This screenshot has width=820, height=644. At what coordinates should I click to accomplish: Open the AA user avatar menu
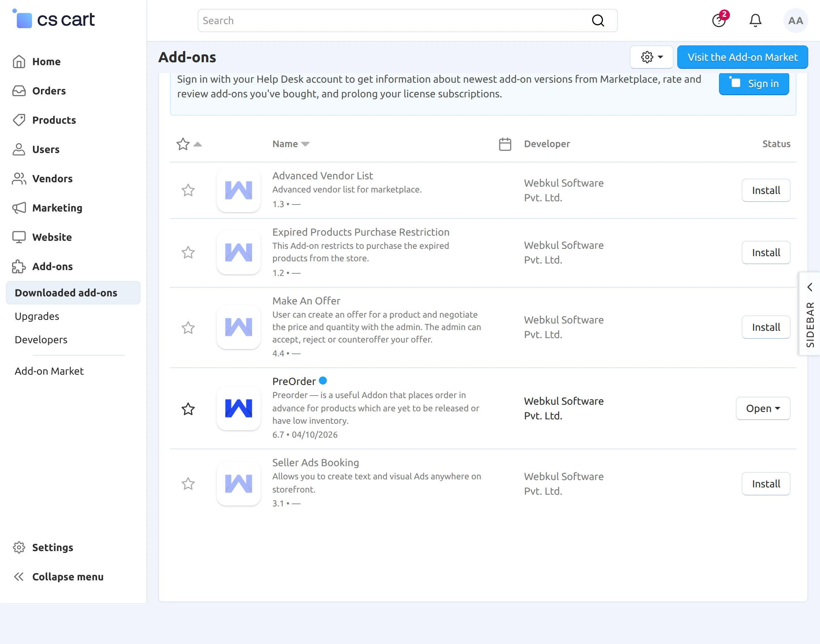pos(795,21)
